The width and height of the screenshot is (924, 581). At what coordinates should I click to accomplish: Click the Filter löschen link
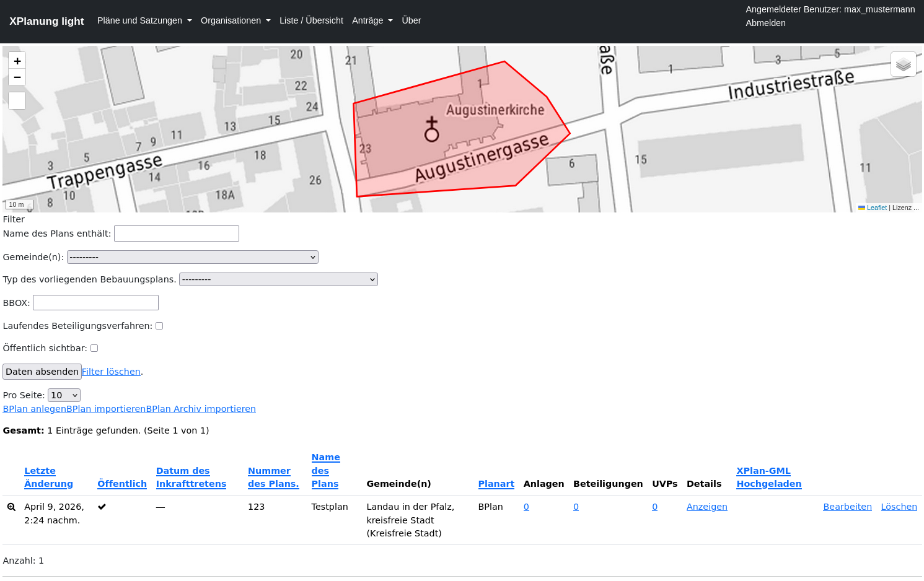pyautogui.click(x=111, y=372)
